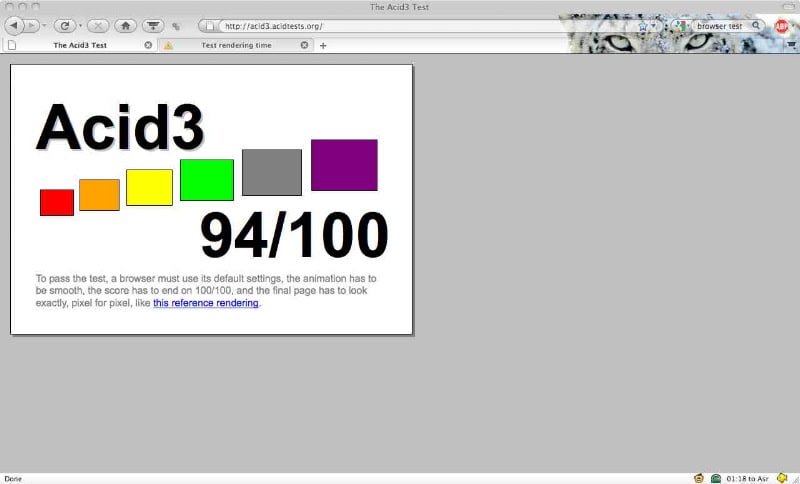
Task: Open 'this reference rendering' link
Action: (206, 303)
